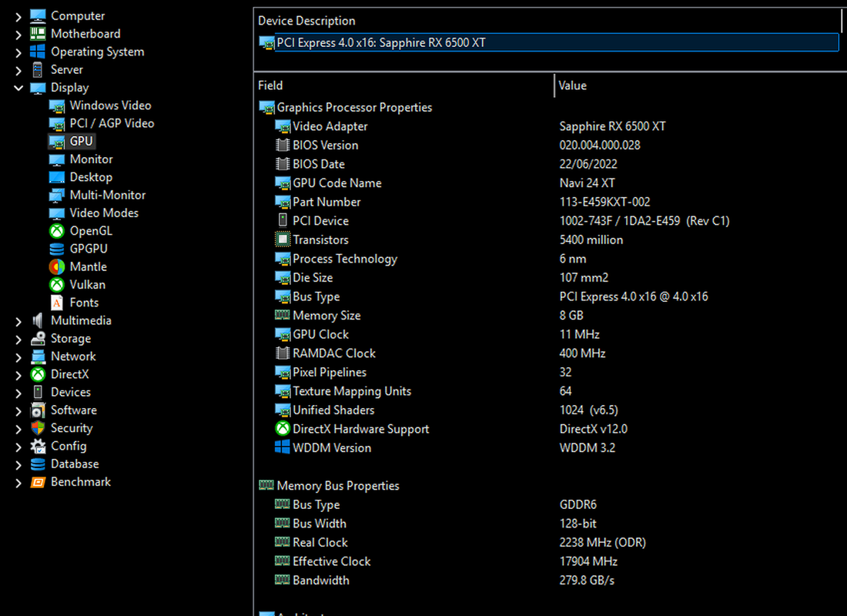Image resolution: width=847 pixels, height=616 pixels.
Task: Expand the DirectX node
Action: point(18,375)
